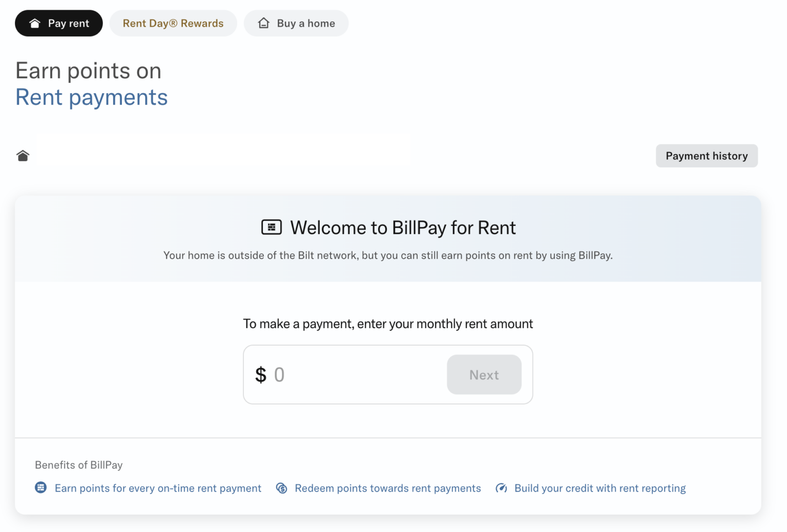The image size is (787, 532).
Task: Click the card icon next to earn points benefit
Action: [x=40, y=487]
